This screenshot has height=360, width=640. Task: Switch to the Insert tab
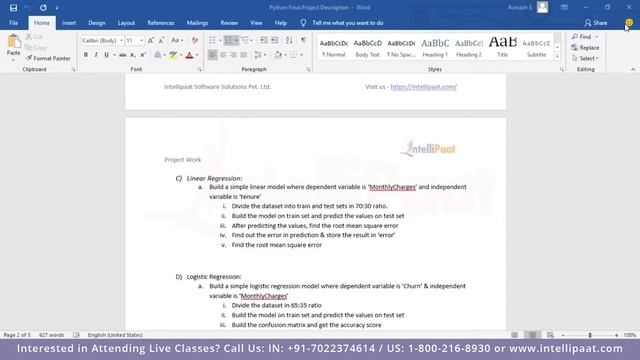coord(69,23)
